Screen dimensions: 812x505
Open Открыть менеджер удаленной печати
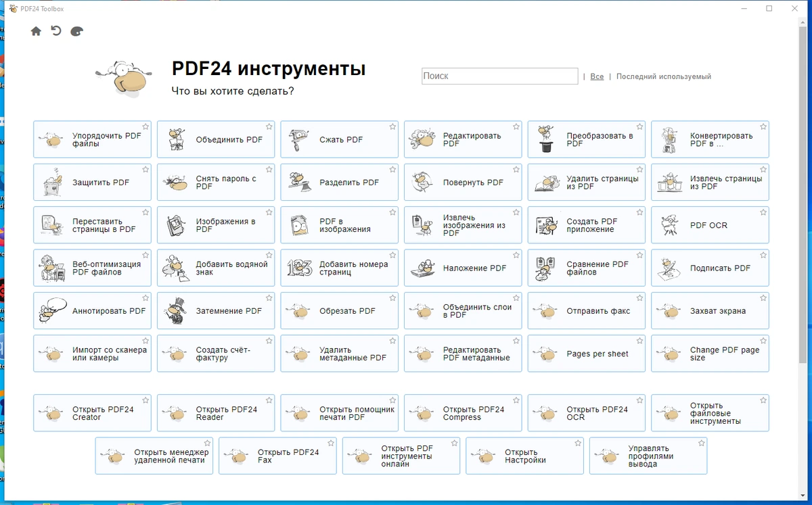coord(154,456)
